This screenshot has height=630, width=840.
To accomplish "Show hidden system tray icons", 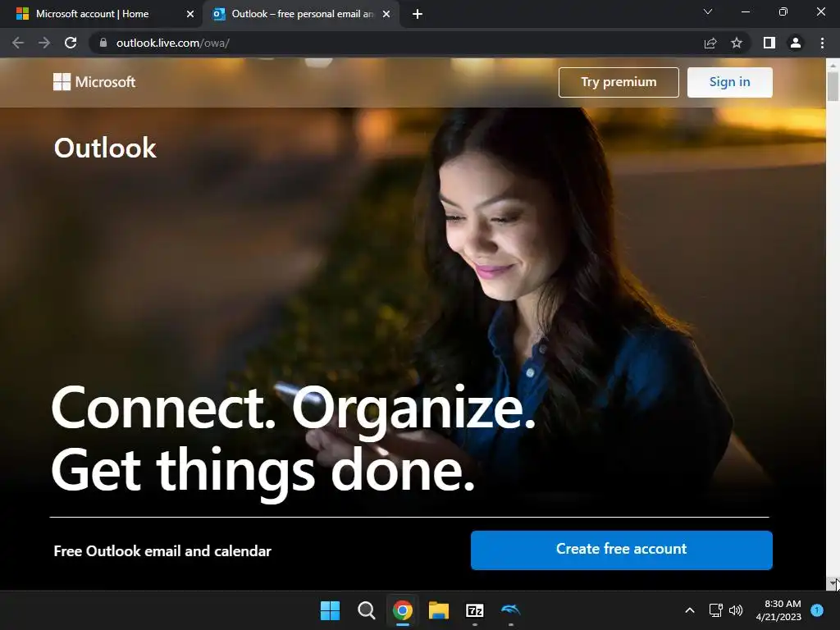I will (x=690, y=610).
